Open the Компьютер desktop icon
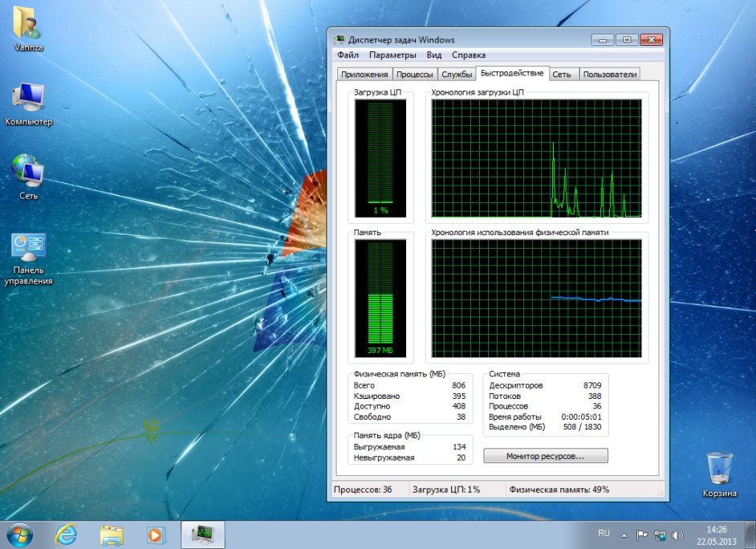 coord(28,103)
